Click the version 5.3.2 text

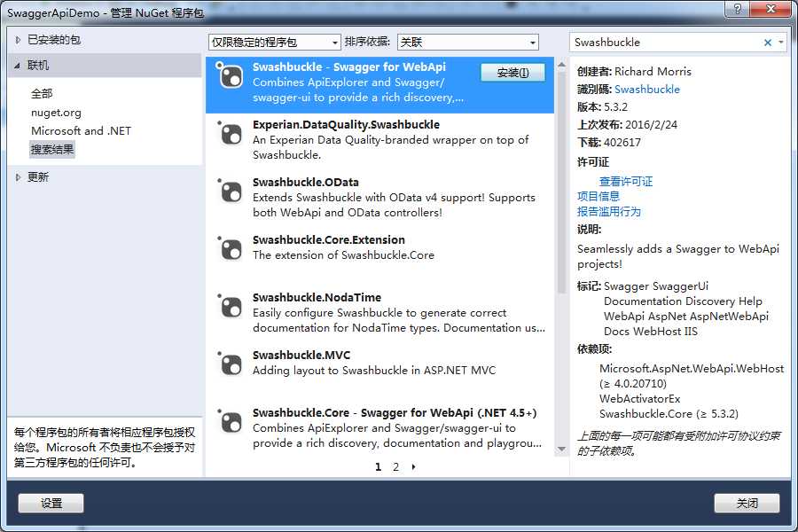(616, 107)
